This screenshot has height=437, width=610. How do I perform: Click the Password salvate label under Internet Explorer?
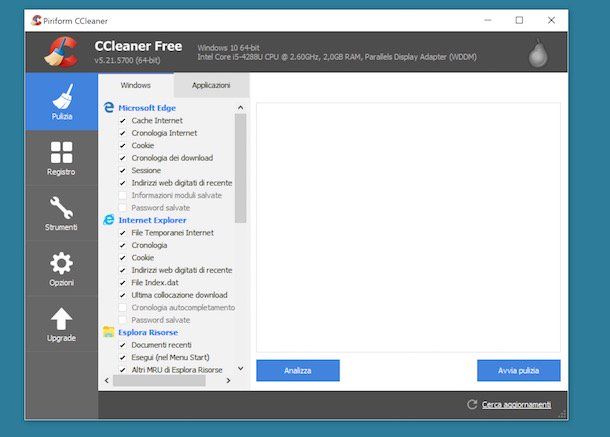click(x=161, y=320)
